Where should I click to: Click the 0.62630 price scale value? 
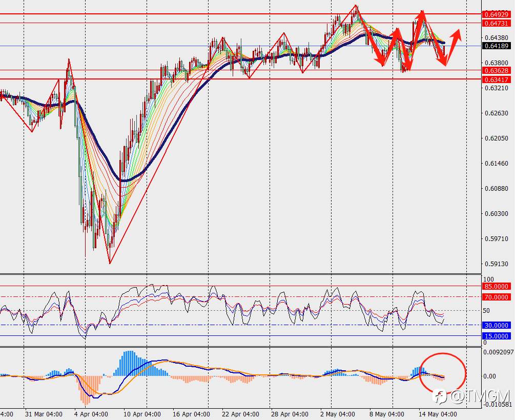[x=496, y=113]
